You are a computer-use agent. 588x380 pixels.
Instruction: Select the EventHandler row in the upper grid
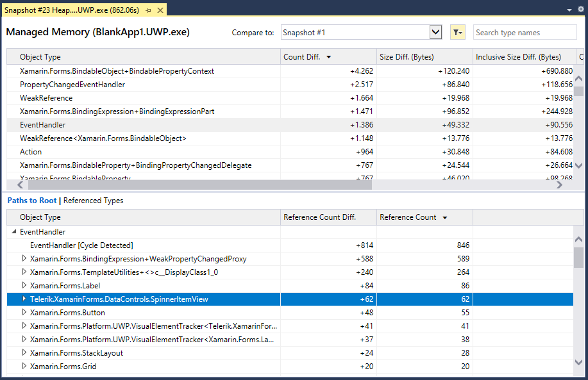pos(290,125)
